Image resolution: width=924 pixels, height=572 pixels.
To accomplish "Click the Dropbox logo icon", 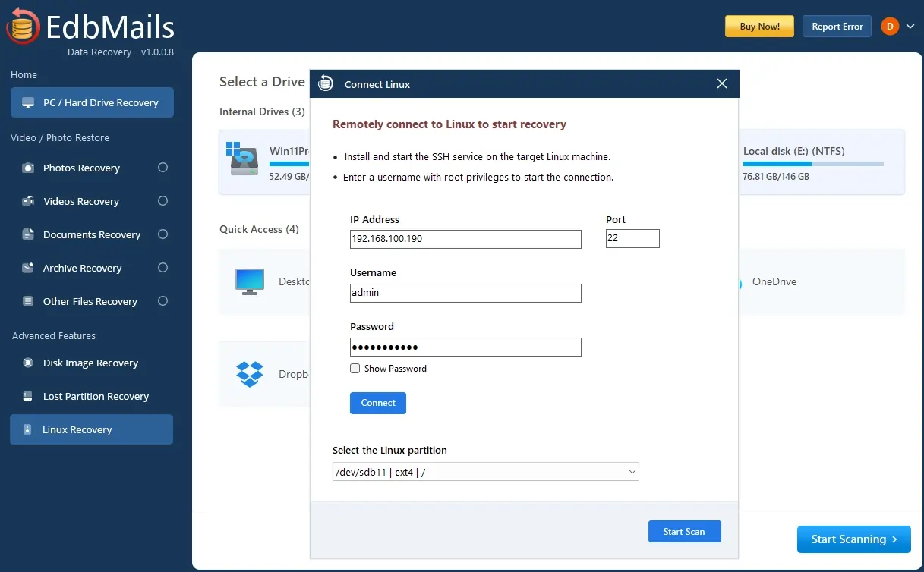I will tap(250, 374).
